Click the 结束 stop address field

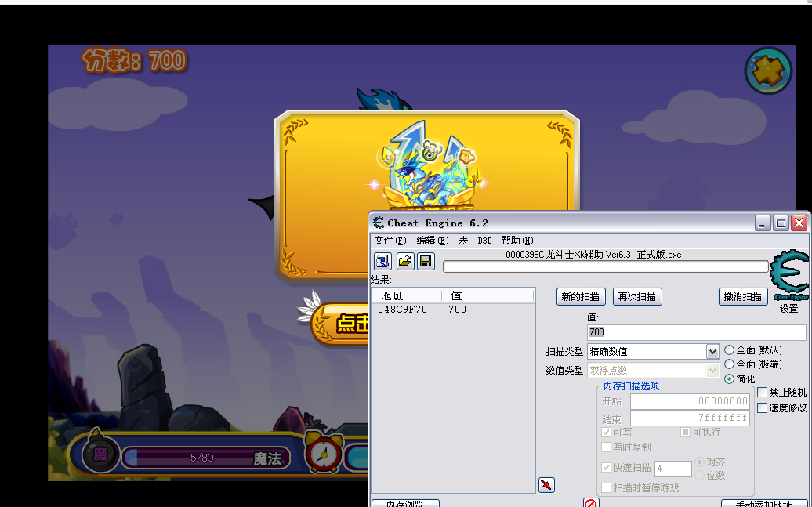690,418
